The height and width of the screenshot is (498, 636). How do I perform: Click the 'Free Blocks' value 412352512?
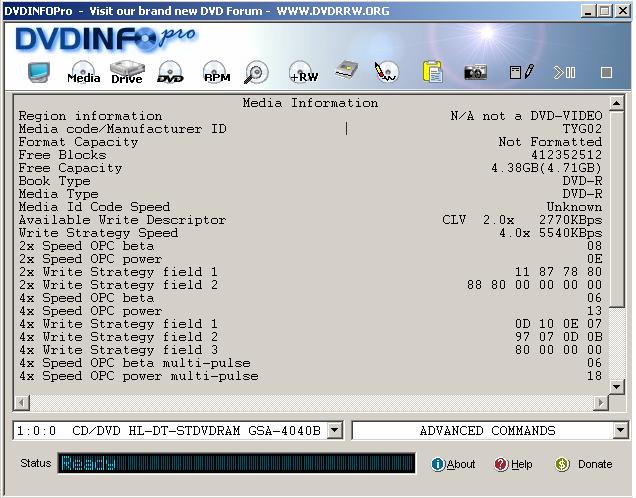click(x=567, y=155)
